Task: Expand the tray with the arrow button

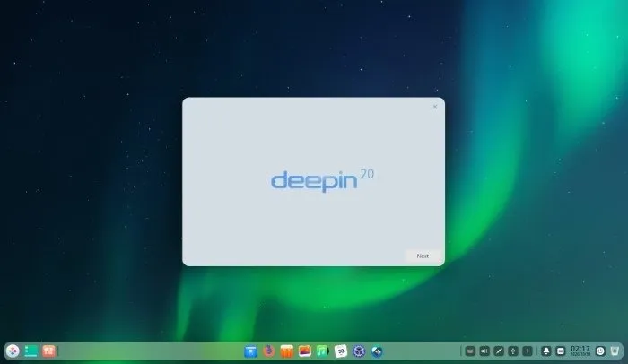Action: point(528,351)
